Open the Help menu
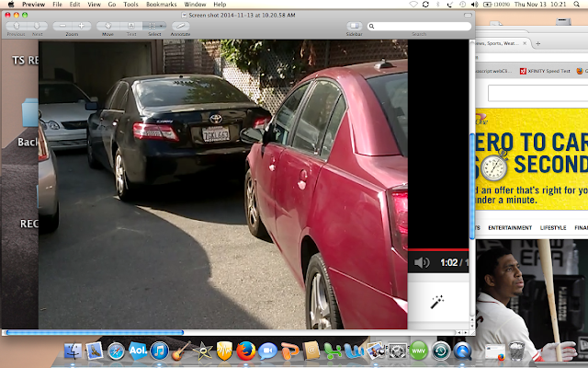Viewport: 588px width, 368px height. [220, 4]
